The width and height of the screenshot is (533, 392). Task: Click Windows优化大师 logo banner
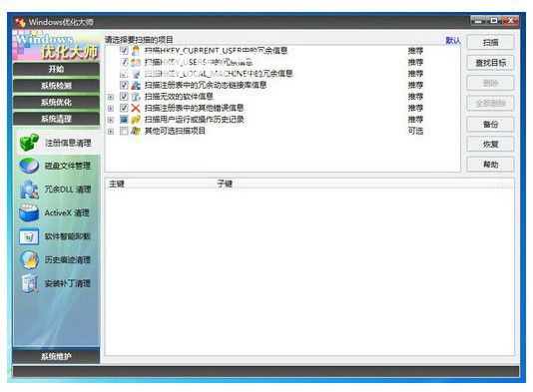(x=57, y=46)
